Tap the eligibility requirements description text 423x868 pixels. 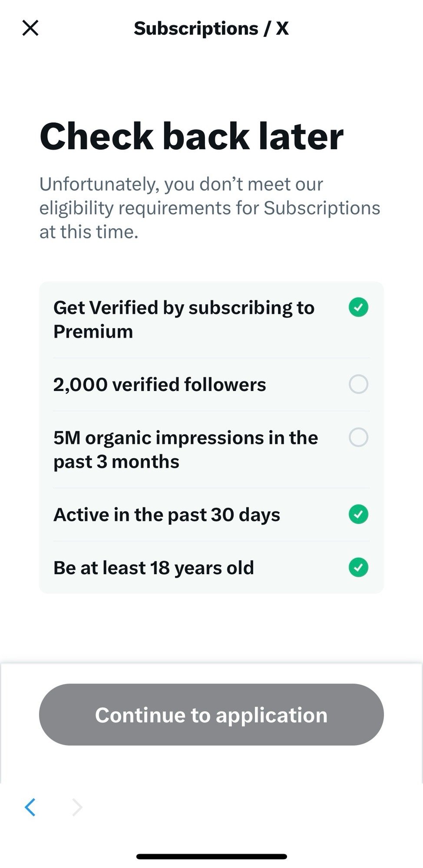[x=209, y=208]
